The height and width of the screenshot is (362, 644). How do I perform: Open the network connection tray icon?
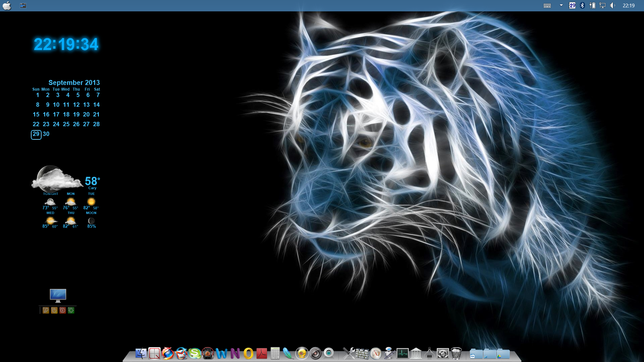(602, 5)
